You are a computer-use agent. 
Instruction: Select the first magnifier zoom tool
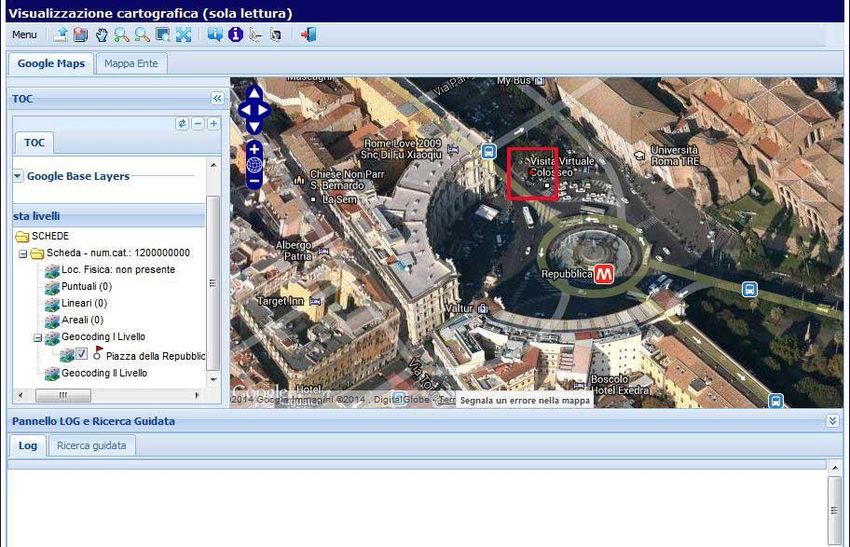click(121, 35)
